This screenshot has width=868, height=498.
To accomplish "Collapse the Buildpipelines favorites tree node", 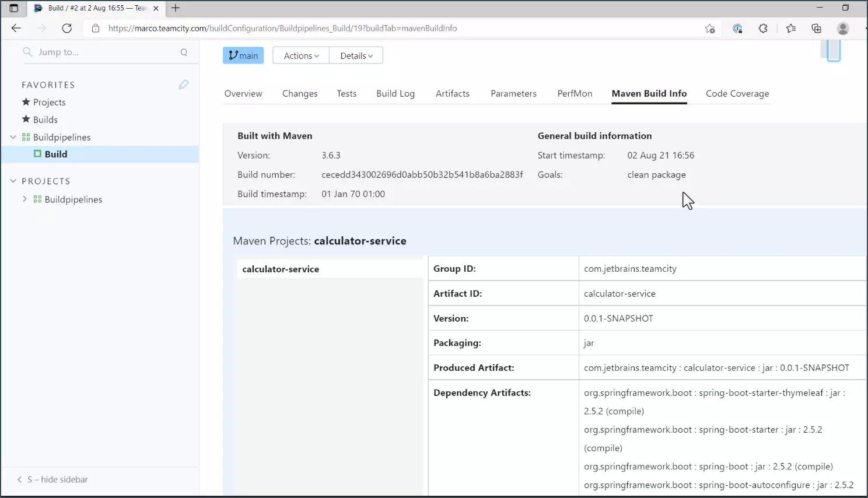I will [x=13, y=137].
